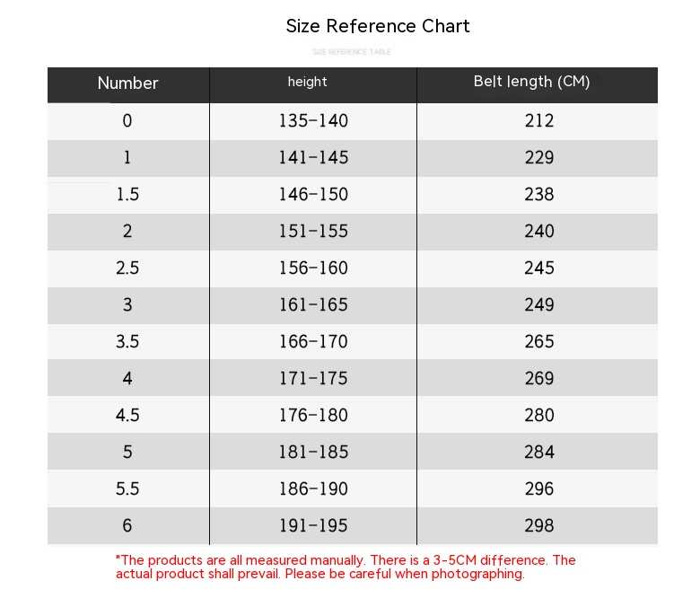Image resolution: width=700 pixels, height=598 pixels.
Task: Select the size 3 number cell
Action: [127, 304]
